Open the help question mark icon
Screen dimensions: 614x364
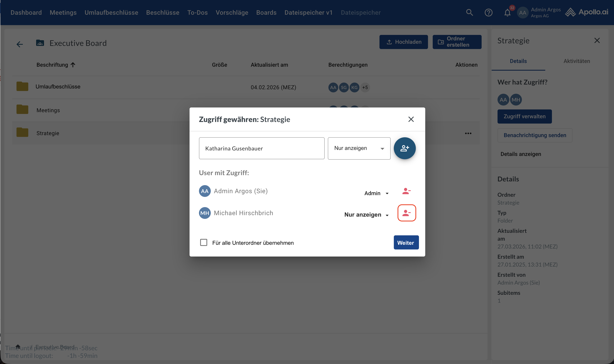click(x=488, y=12)
